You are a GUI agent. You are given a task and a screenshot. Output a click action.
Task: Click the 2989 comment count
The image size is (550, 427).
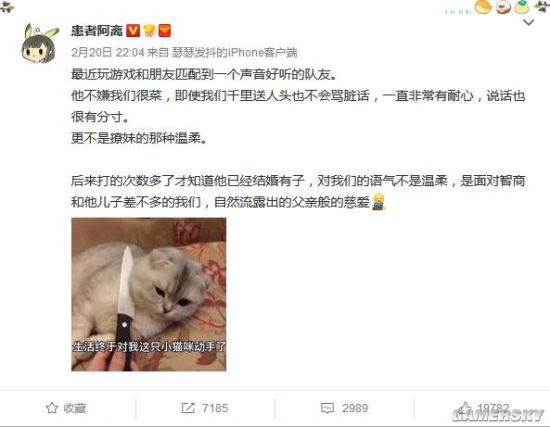(x=355, y=408)
